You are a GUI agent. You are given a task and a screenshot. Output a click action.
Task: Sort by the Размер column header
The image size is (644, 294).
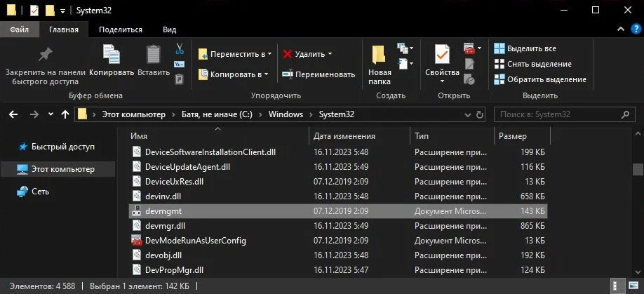point(513,136)
